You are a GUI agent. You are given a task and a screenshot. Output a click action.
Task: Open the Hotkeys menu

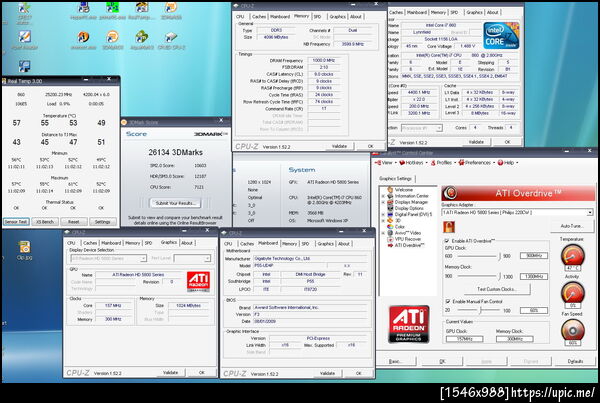click(x=411, y=163)
